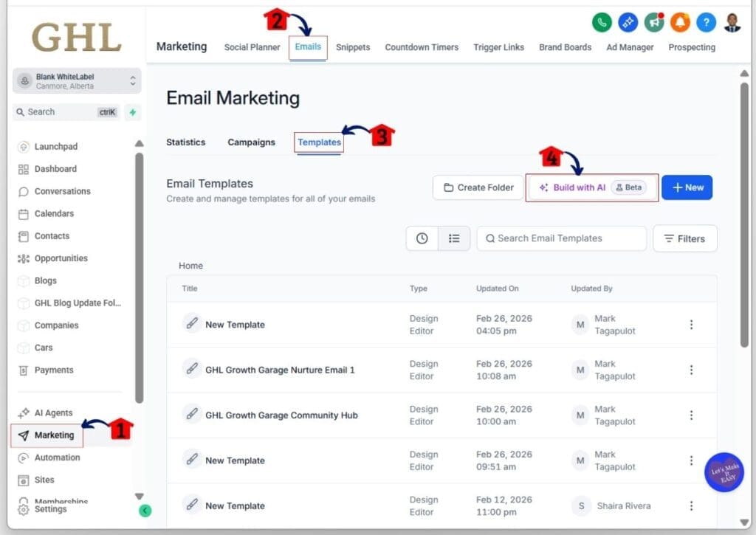Open the row options menu for GHL Growth Garage Nurture Email 1

point(691,369)
